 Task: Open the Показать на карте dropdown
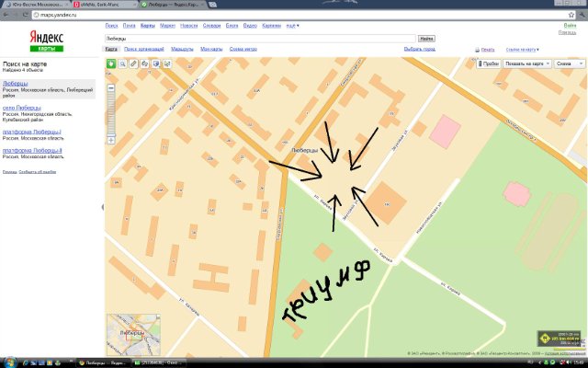[528, 63]
